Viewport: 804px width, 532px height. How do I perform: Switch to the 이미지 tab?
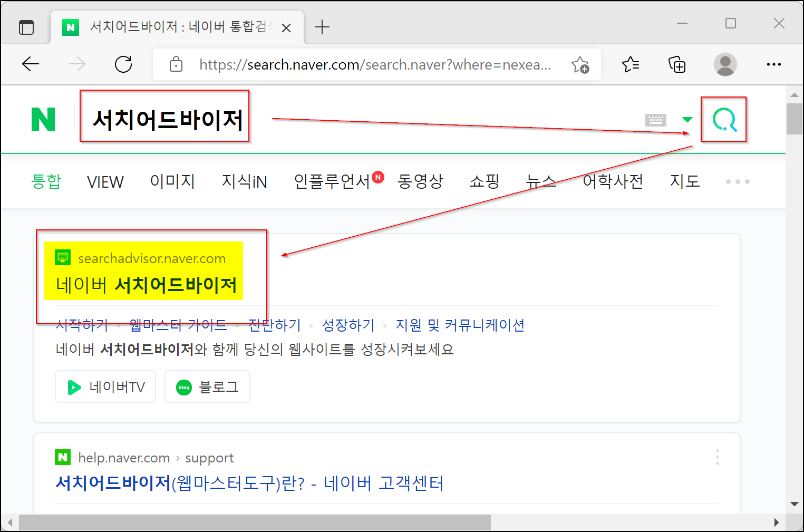click(172, 181)
